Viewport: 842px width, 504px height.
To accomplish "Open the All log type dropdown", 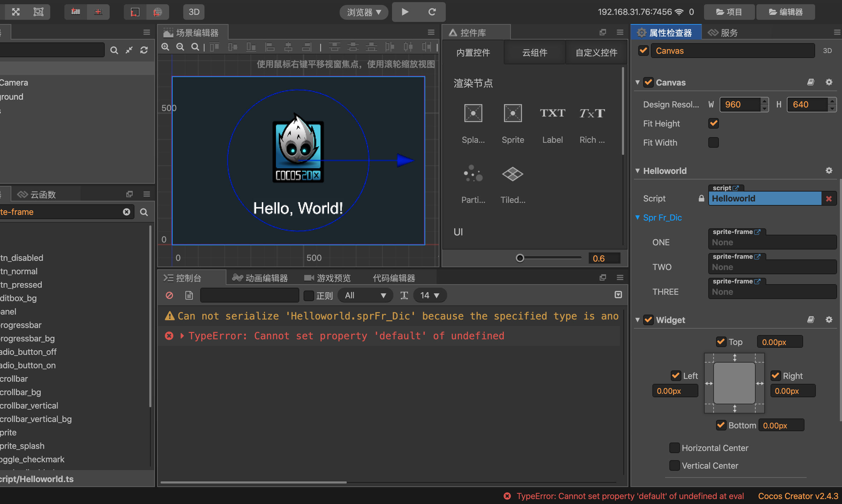I will tap(365, 295).
